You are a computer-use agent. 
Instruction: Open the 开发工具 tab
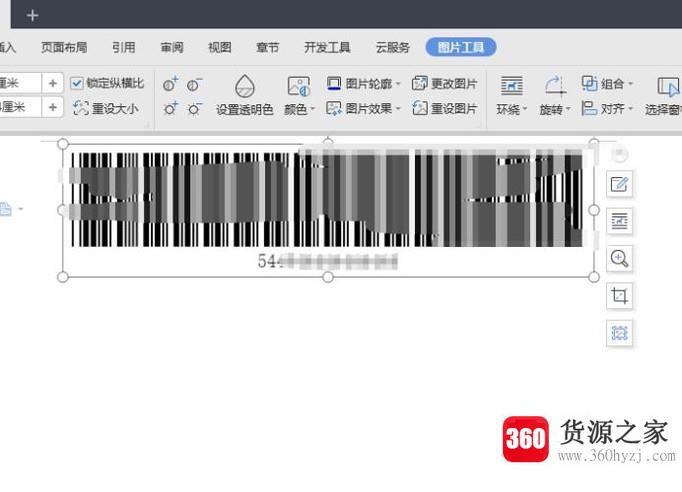point(327,47)
